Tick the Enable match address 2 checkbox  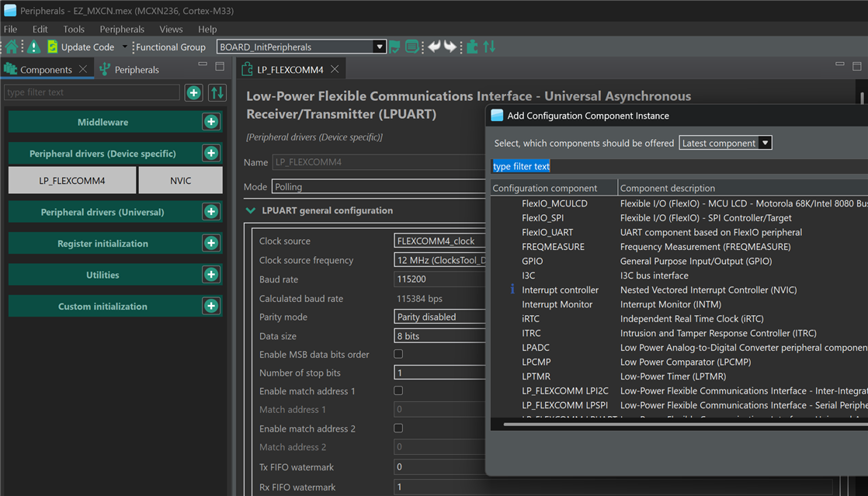pos(398,428)
